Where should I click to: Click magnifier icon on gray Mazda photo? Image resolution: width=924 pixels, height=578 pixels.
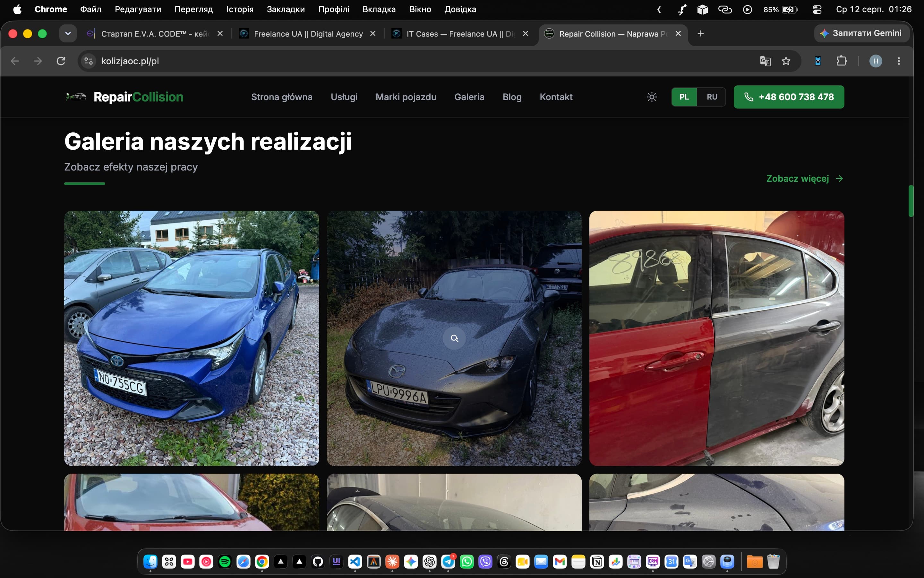(x=454, y=338)
